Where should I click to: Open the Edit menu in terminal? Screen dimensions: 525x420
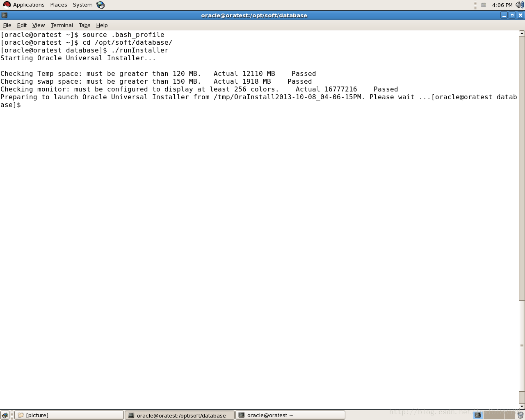[22, 25]
